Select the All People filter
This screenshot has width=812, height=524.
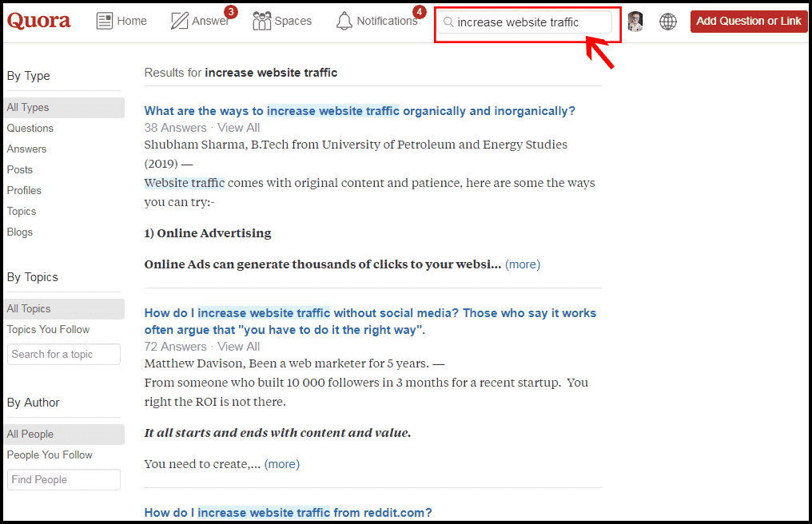click(x=64, y=435)
